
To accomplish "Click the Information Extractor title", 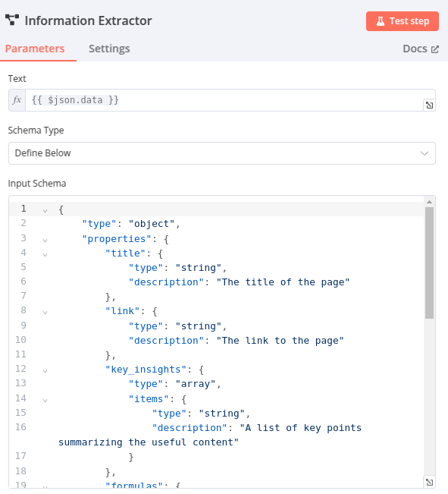I will click(89, 20).
